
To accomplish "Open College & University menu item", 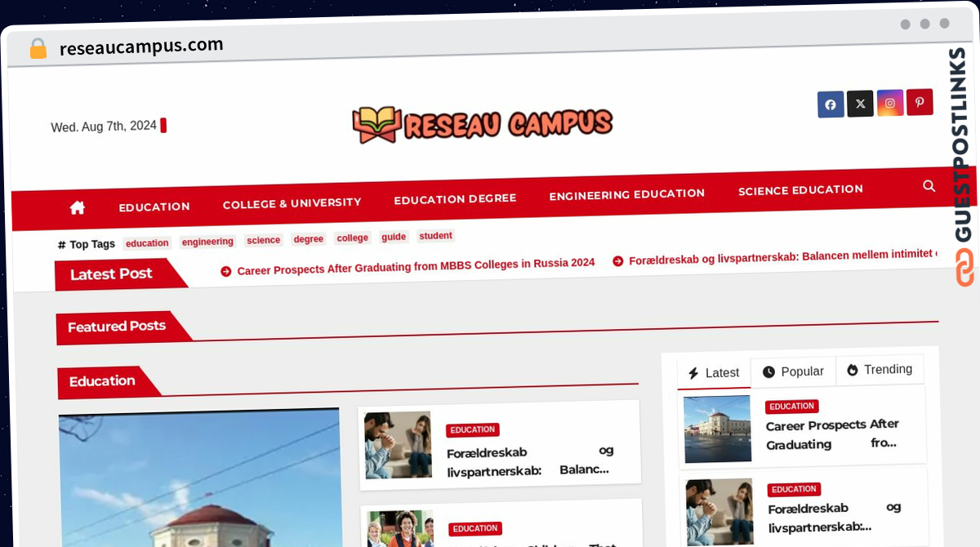I will (x=292, y=203).
